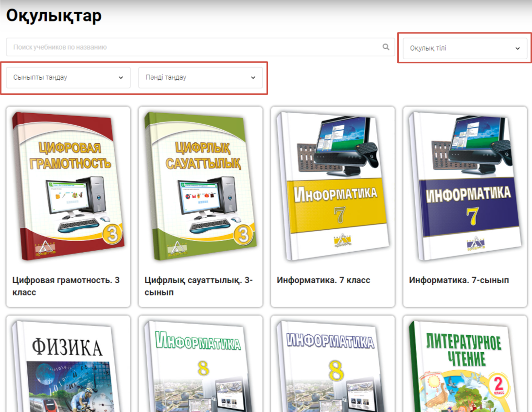Click the title Цифровая грамотность. 3 класс
The width and height of the screenshot is (532, 412).
tap(66, 286)
